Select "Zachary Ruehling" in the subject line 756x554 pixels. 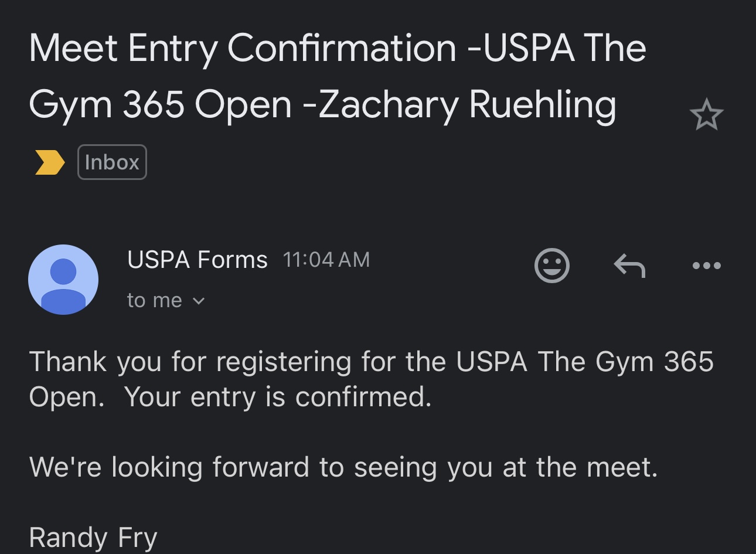pos(467,106)
